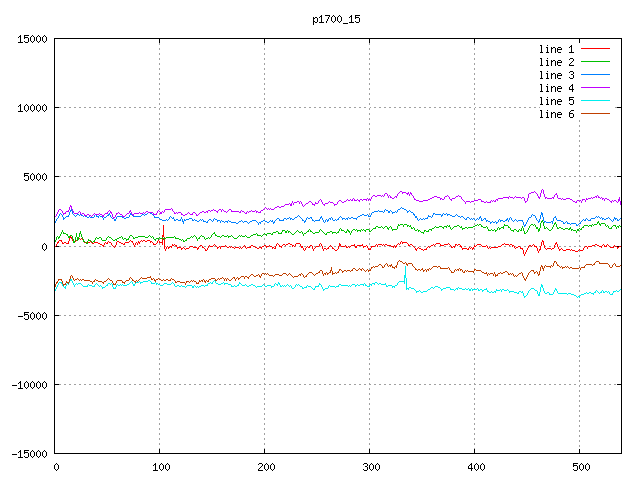Image resolution: width=640 pixels, height=480 pixels.
Task: Click the 'line 4' legend text
Action: (x=556, y=88)
